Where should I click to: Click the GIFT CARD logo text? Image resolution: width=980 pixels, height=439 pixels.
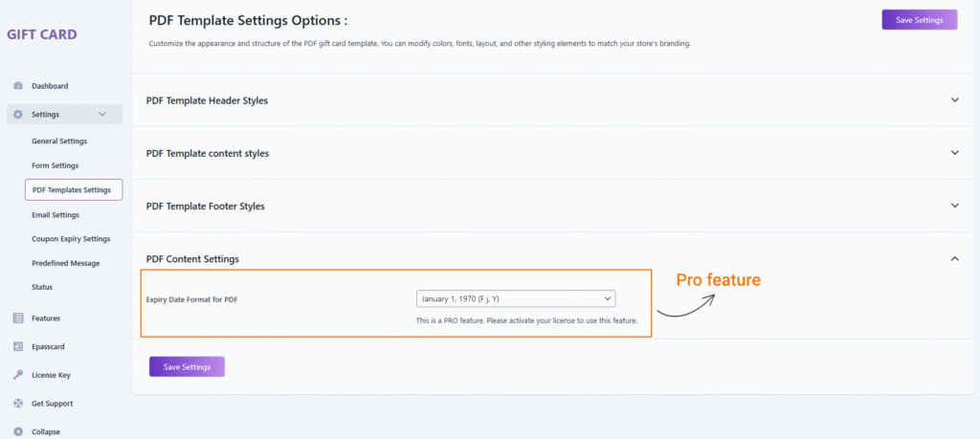click(42, 35)
